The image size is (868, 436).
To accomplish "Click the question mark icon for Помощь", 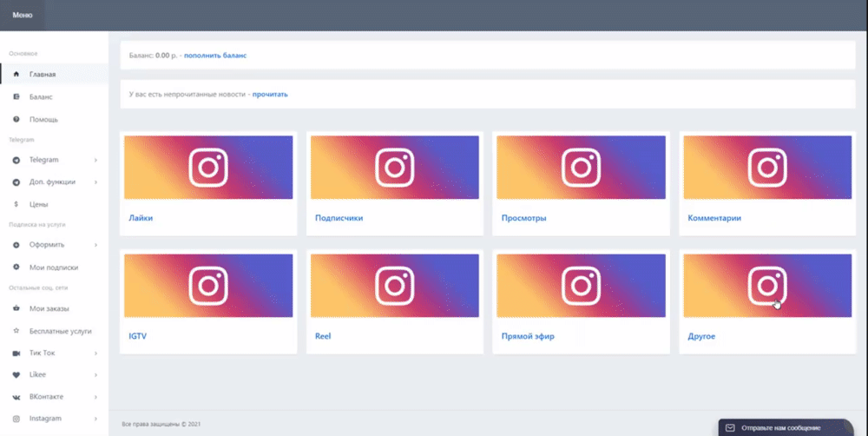I will tap(16, 119).
